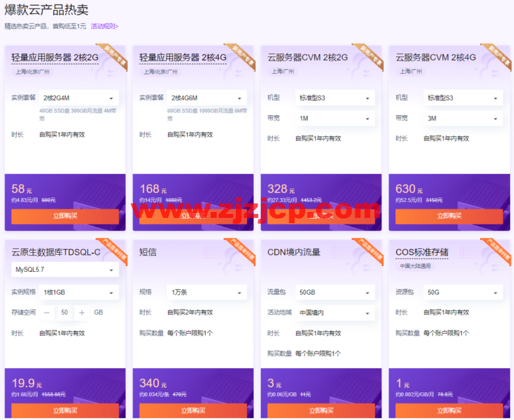Buy the 58元 轻量应用服务器 2核2G
This screenshot has height=420, width=514.
65,217
